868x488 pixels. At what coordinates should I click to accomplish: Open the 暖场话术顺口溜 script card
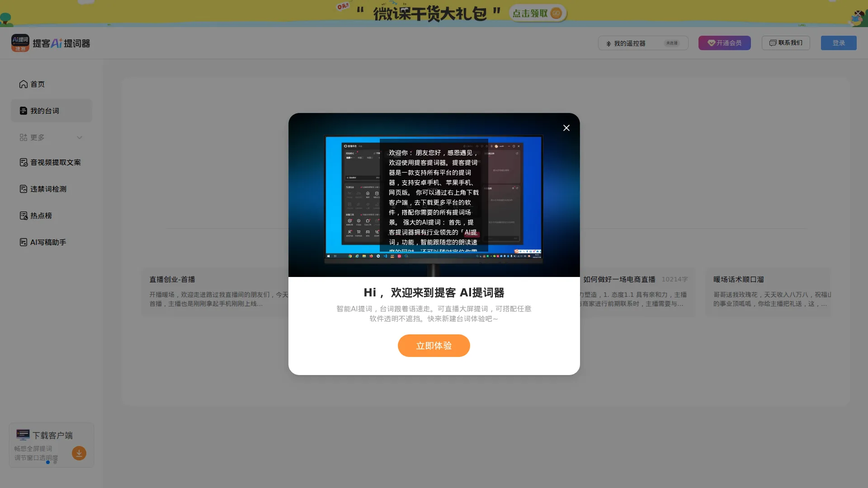[769, 291]
